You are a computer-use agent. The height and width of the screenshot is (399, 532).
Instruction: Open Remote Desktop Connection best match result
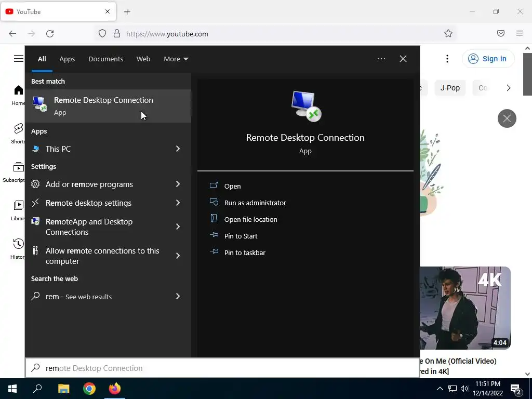[108, 106]
